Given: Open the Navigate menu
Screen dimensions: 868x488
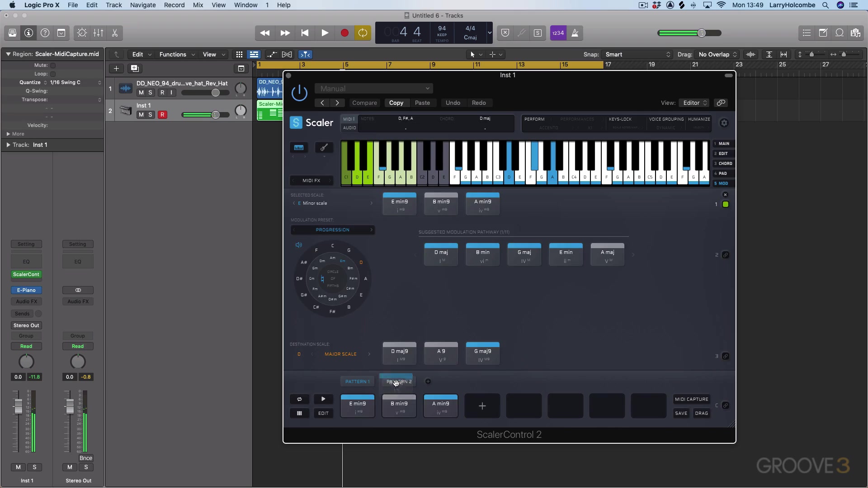Looking at the screenshot, I should pyautogui.click(x=143, y=5).
